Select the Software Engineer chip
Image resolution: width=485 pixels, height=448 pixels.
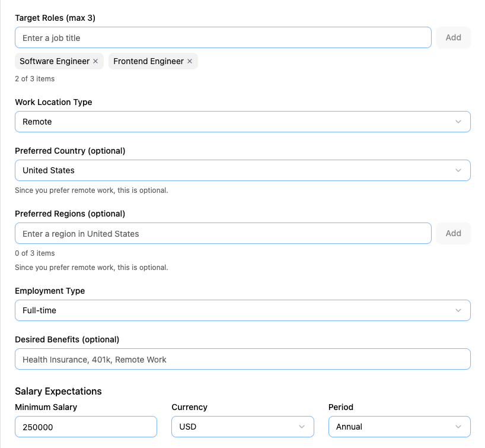tap(55, 61)
